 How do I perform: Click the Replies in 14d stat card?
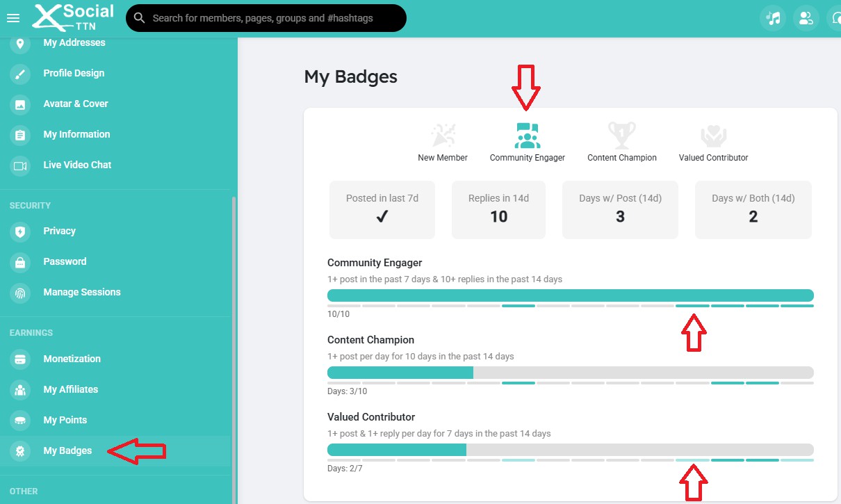pos(498,209)
